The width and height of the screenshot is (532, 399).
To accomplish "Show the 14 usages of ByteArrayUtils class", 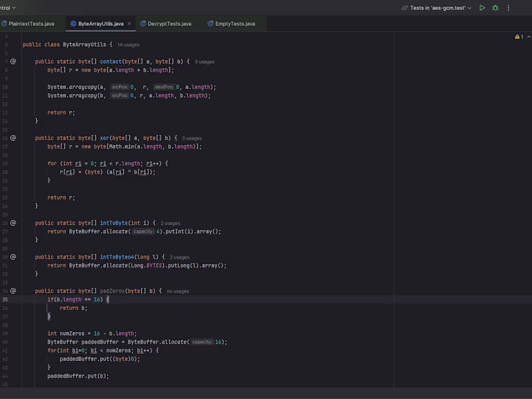I will click(x=128, y=45).
